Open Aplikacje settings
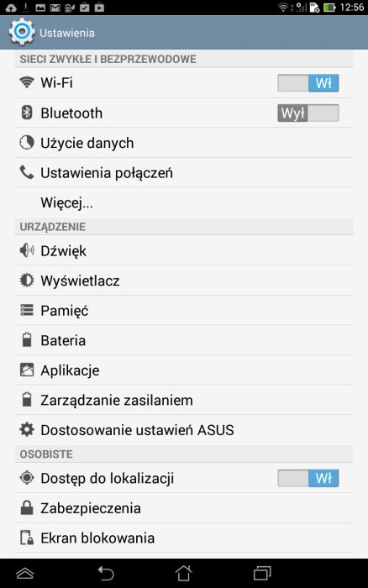Viewport: 368px width, 588px height. click(184, 370)
